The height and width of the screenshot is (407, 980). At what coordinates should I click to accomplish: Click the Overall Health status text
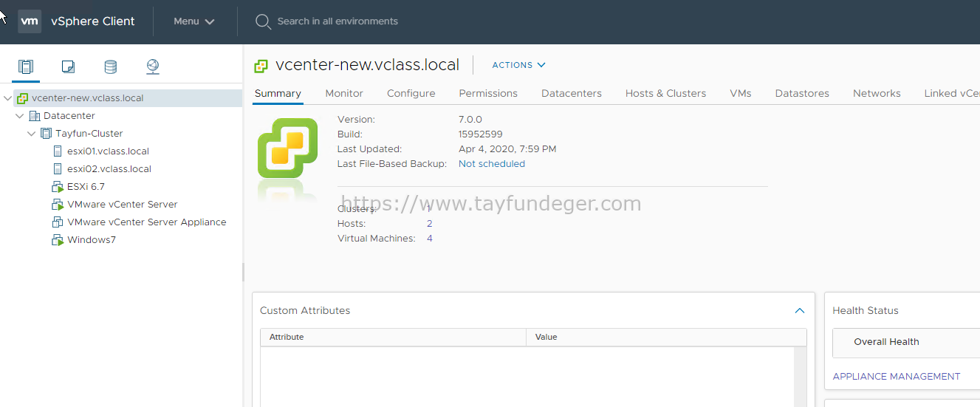[886, 342]
